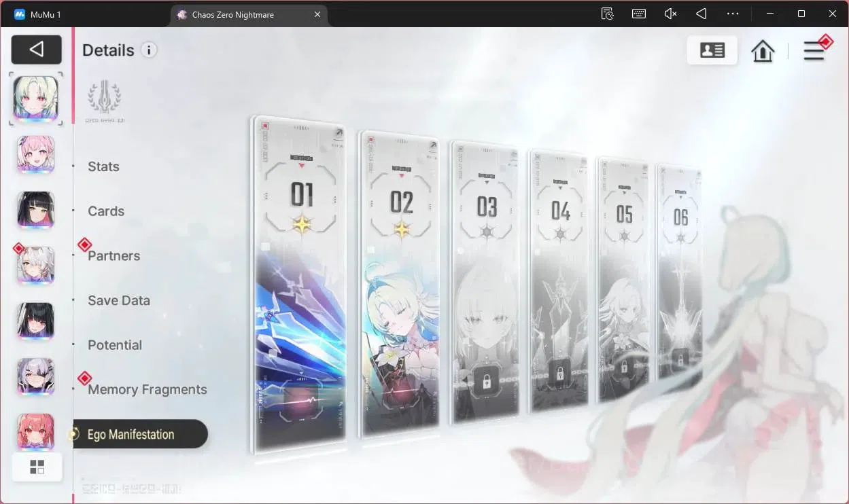Open the Details info icon
849x504 pixels.
149,50
